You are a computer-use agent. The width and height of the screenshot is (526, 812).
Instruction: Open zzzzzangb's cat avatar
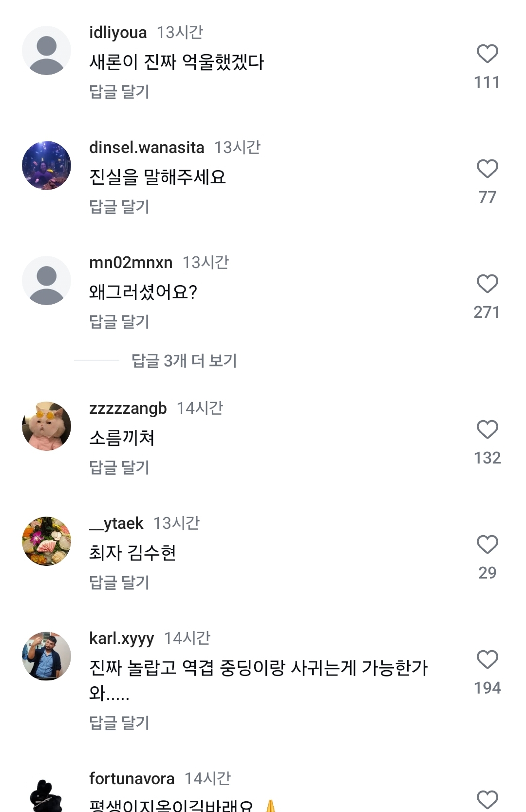pos(47,426)
